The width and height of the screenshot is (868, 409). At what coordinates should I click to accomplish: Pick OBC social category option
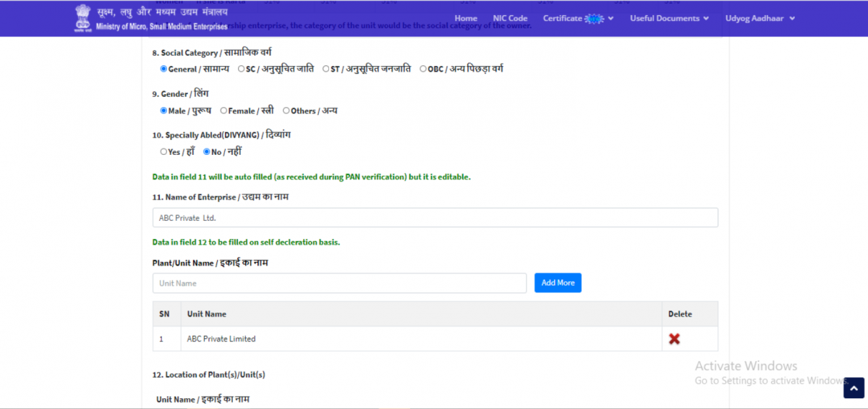(x=423, y=69)
